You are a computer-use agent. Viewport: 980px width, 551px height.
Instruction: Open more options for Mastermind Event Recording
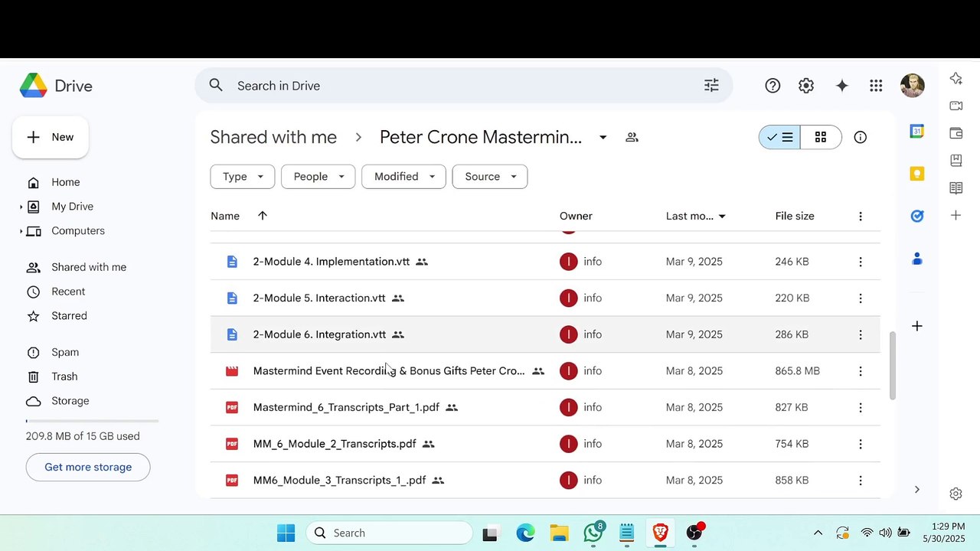point(861,371)
